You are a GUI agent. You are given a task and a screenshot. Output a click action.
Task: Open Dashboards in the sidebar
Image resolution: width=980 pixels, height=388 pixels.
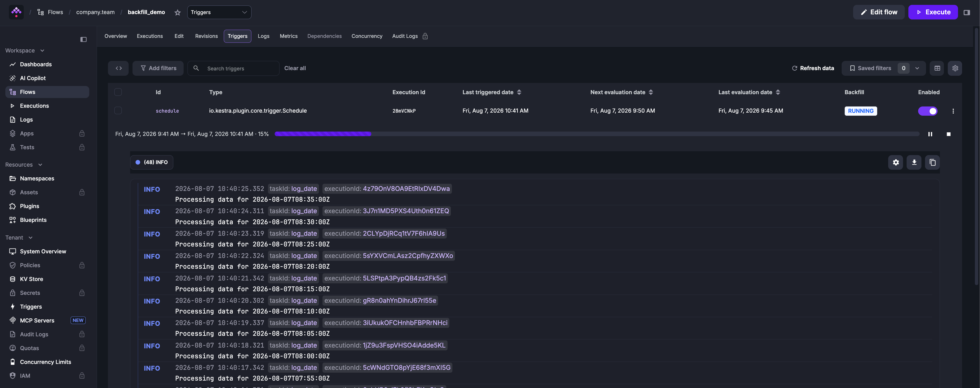[47, 64]
